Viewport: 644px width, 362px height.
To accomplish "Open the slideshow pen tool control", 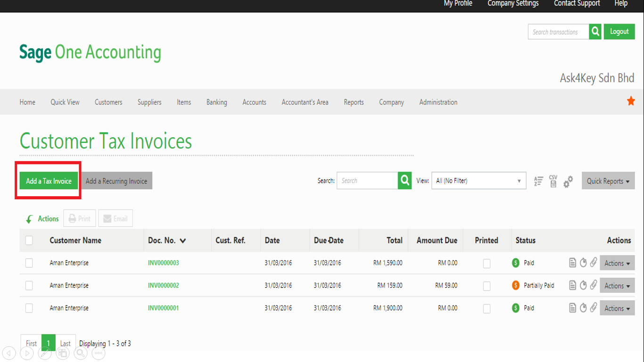I will tap(45, 353).
